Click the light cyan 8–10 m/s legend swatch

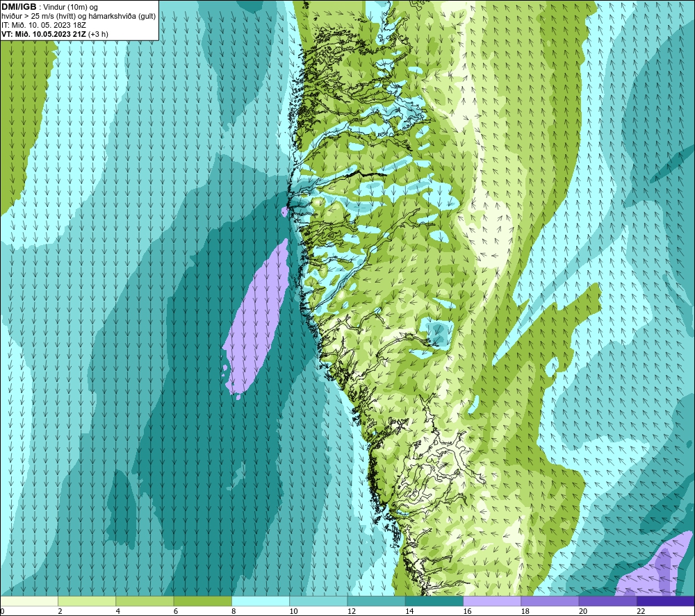coord(261,601)
